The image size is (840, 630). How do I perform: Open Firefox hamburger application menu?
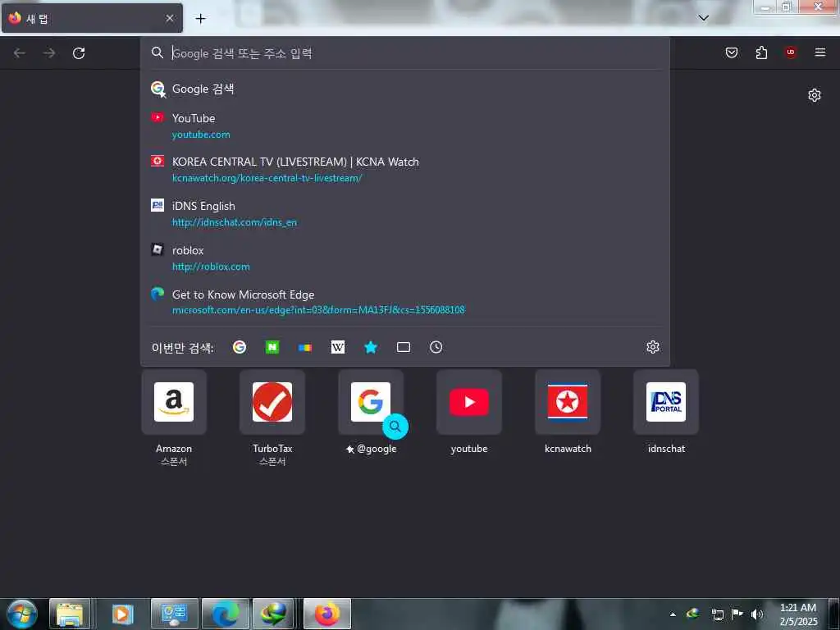pyautogui.click(x=819, y=52)
